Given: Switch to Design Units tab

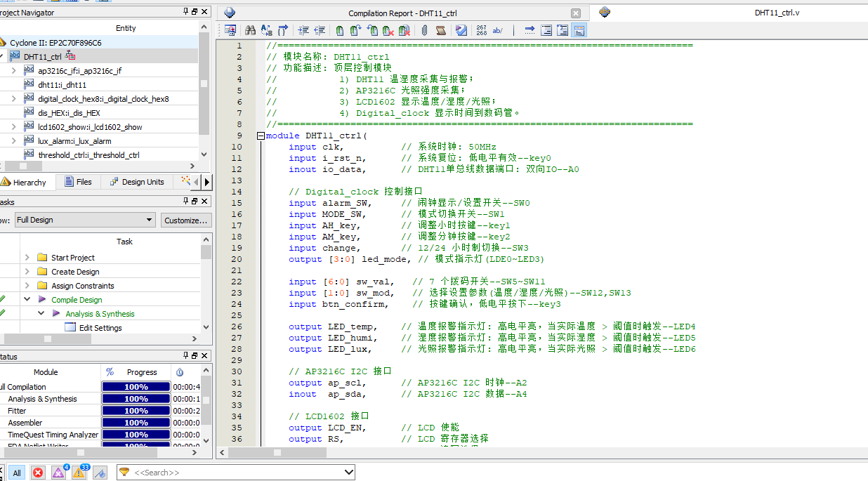Looking at the screenshot, I should [x=136, y=182].
